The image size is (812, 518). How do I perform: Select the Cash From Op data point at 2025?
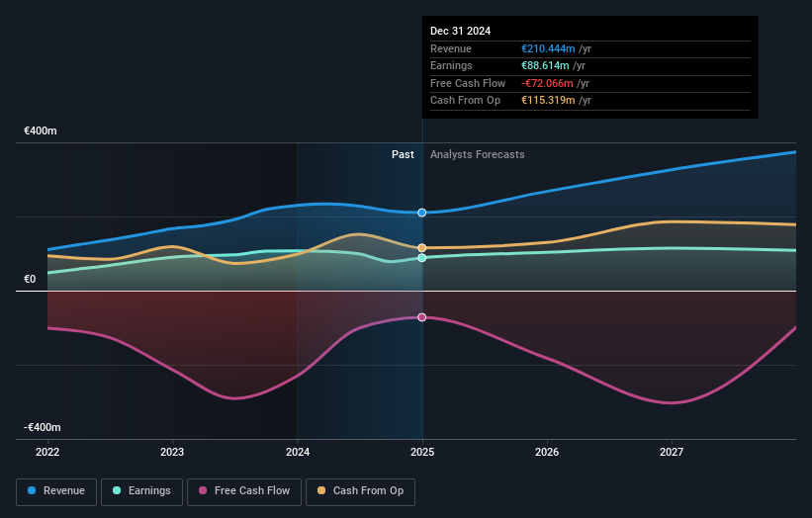point(422,248)
